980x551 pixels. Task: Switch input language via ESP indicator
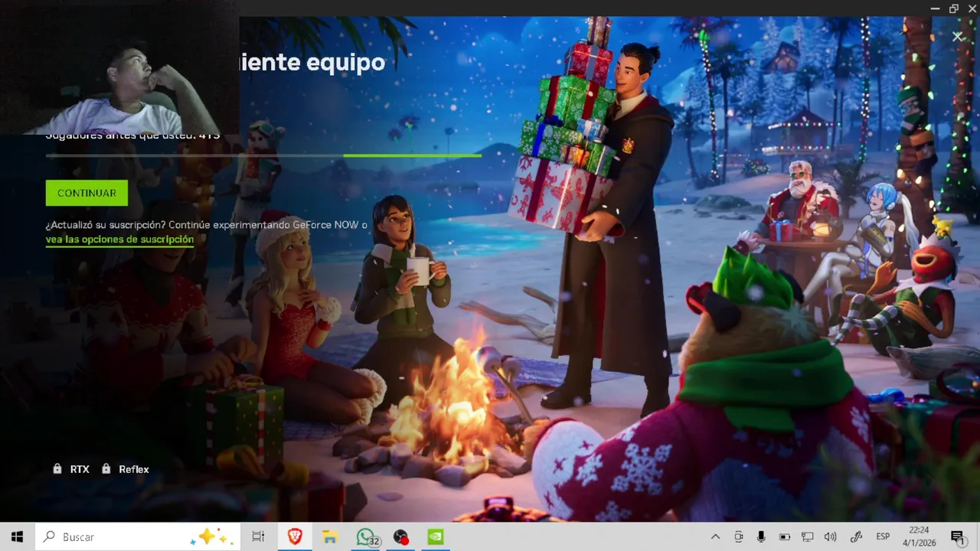coord(883,537)
